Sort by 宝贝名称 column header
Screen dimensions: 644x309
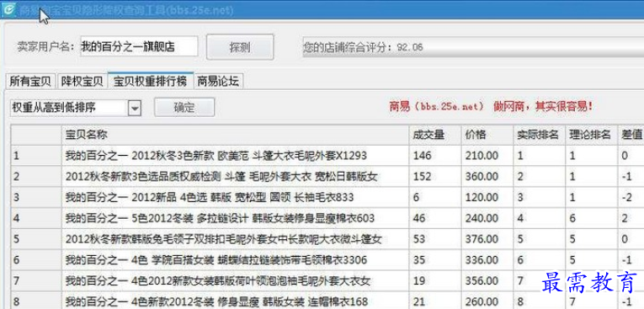coord(235,135)
